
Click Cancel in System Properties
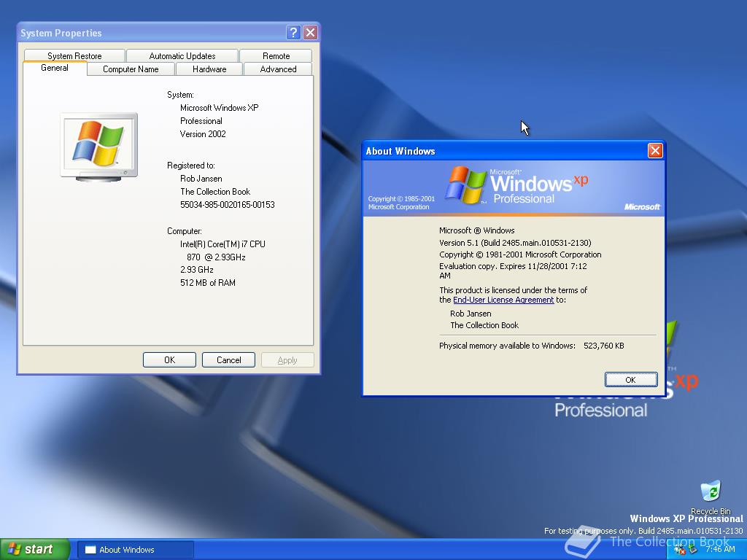(228, 360)
